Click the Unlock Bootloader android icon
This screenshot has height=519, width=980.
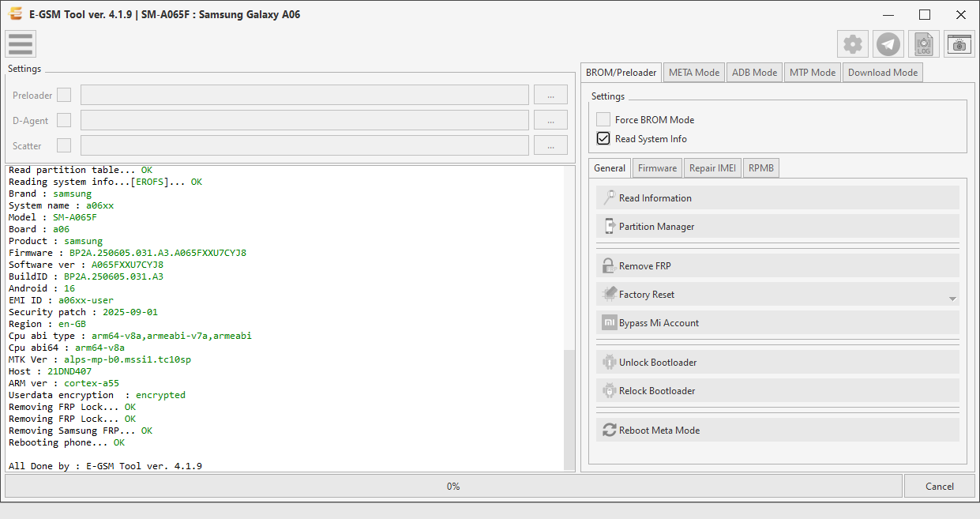point(609,362)
